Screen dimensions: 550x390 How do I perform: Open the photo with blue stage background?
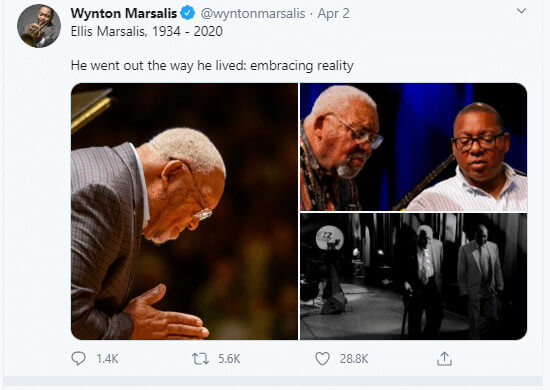[x=414, y=147]
